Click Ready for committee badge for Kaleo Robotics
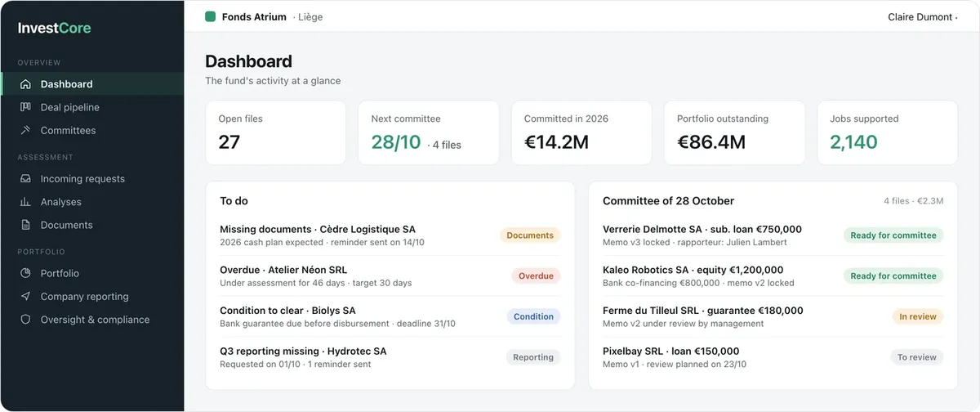This screenshot has height=412, width=980. pos(893,276)
